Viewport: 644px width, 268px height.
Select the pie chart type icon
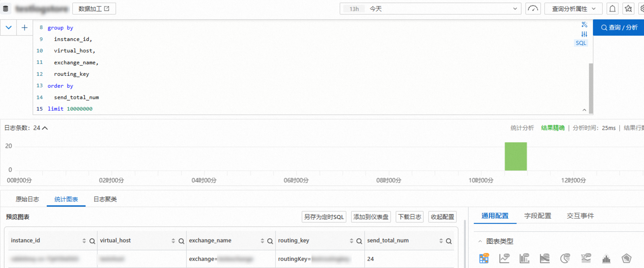click(565, 258)
